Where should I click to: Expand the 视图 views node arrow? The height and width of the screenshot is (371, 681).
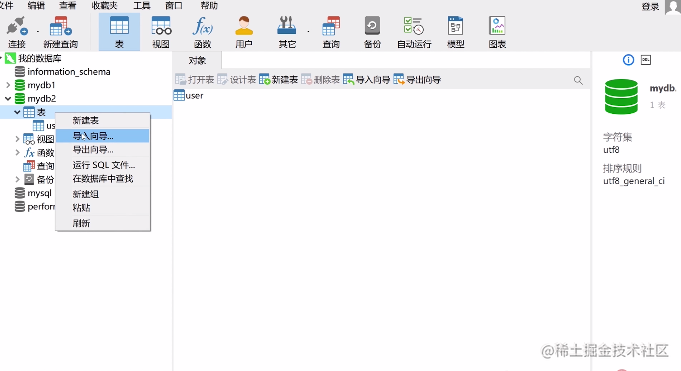17,139
